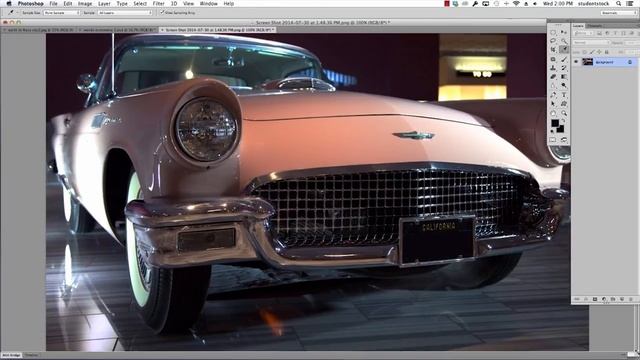Open the Image menu
Screen dimensions: 640x360
(85, 3)
